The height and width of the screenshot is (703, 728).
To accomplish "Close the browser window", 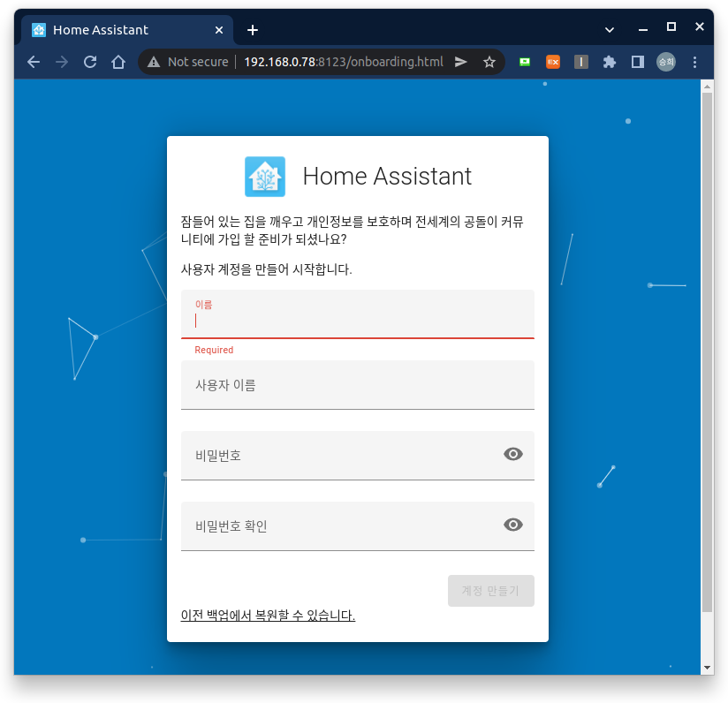I will pyautogui.click(x=700, y=26).
